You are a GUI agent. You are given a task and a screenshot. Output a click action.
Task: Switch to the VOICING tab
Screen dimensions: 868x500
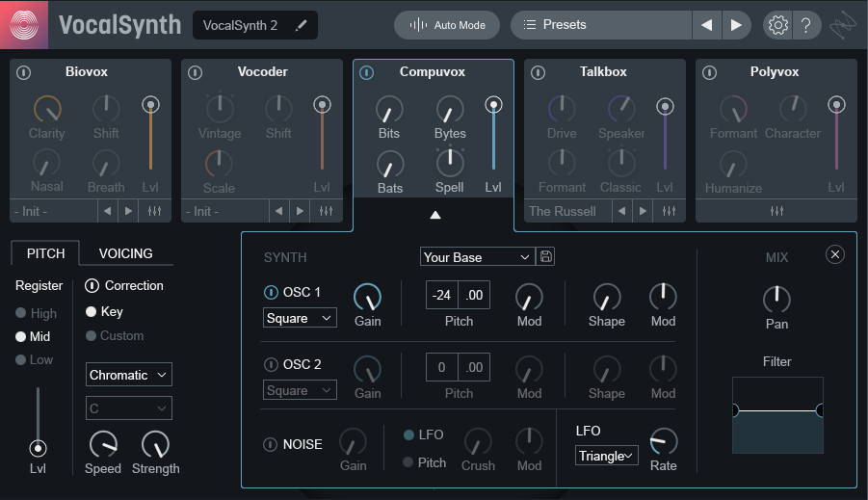[125, 253]
